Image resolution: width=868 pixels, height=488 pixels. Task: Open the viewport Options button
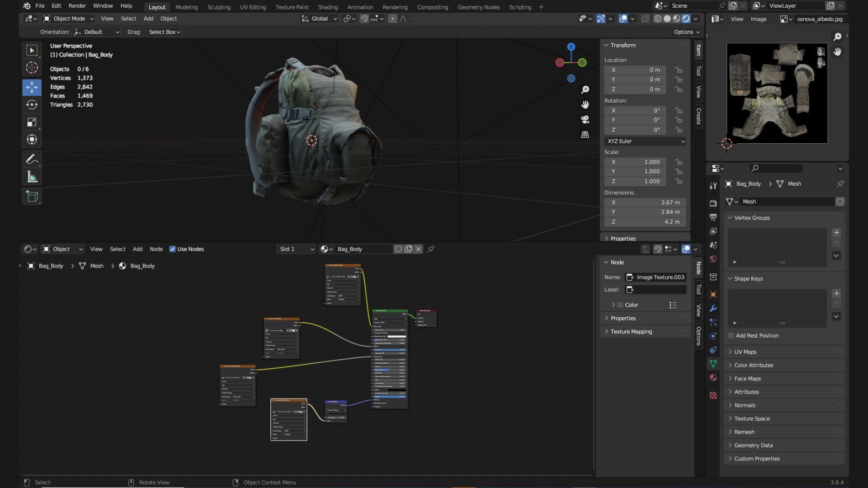click(685, 32)
